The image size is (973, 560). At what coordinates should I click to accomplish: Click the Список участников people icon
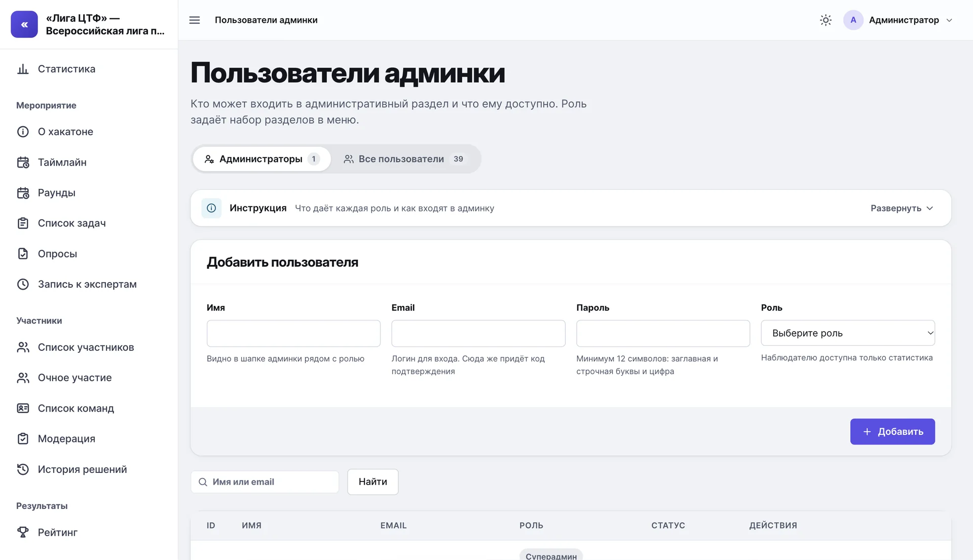[x=23, y=347]
